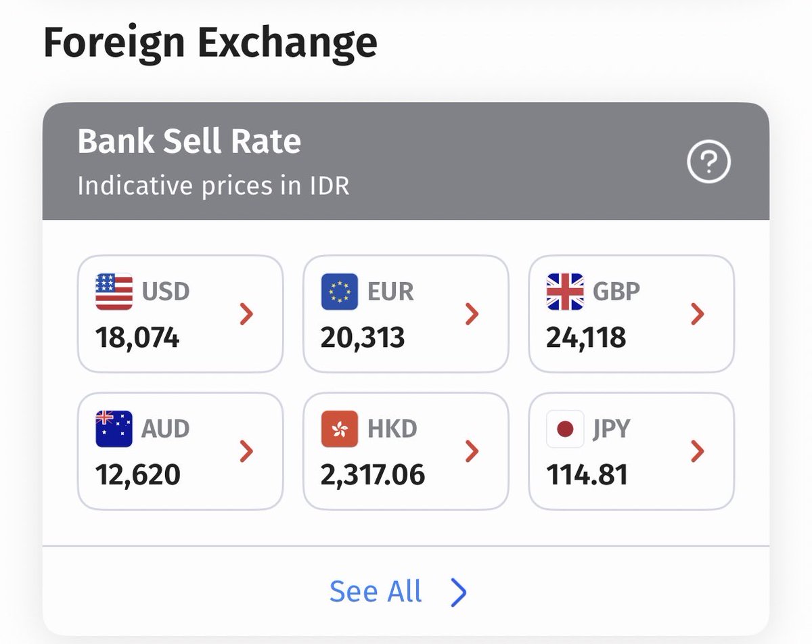Expand USD rate details via red chevron
812x644 pixels.
(247, 314)
